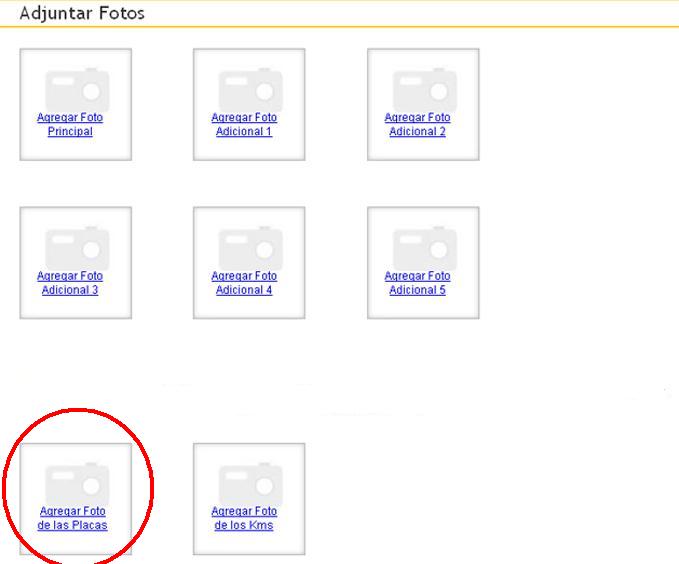
Task: Click the camera icon above Adicional 1
Action: (251, 90)
